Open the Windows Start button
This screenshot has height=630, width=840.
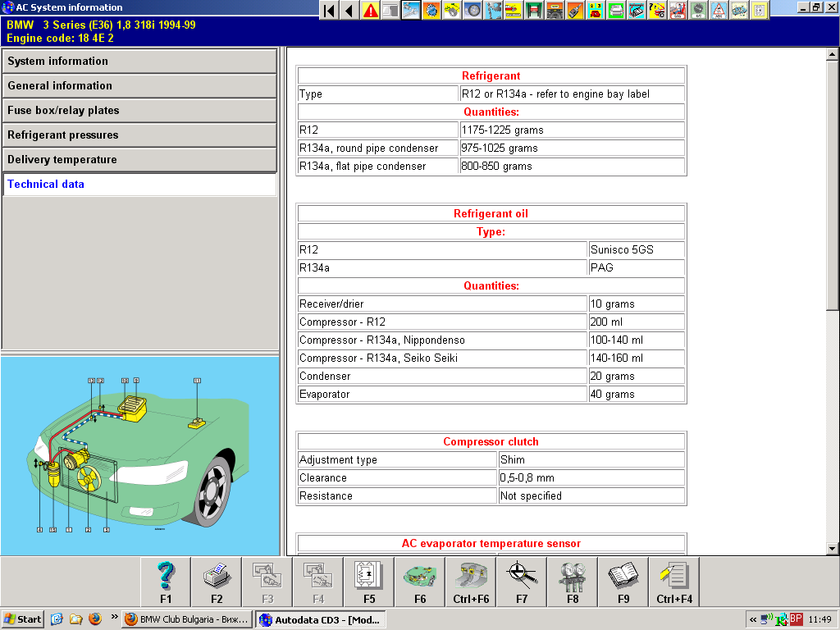22,619
